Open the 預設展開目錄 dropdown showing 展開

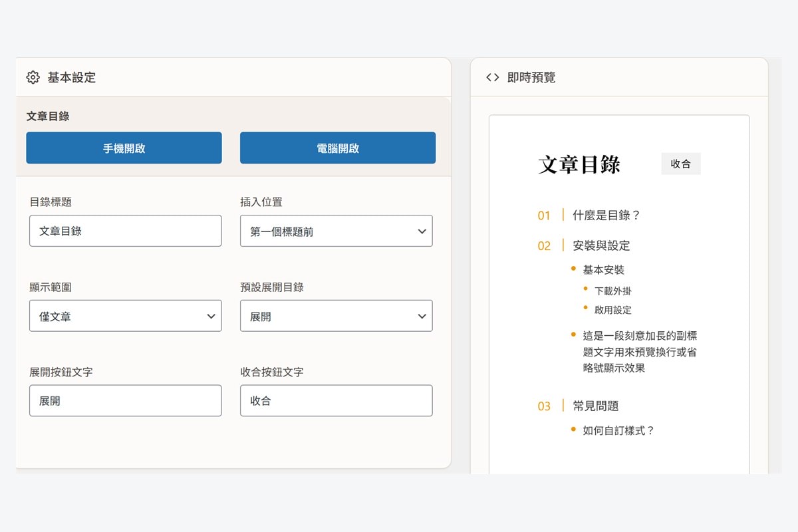click(x=336, y=316)
